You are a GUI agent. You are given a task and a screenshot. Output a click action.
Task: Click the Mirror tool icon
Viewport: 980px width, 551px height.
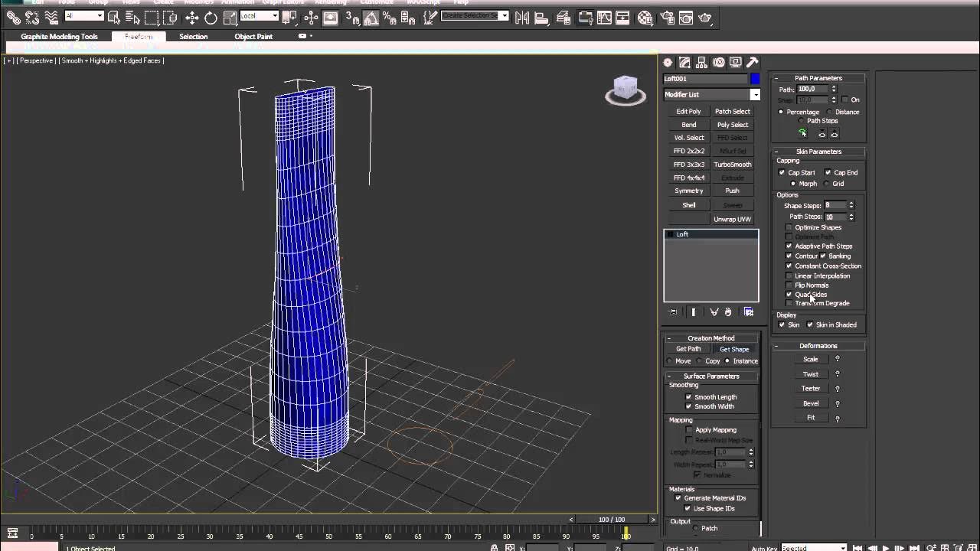(x=523, y=18)
